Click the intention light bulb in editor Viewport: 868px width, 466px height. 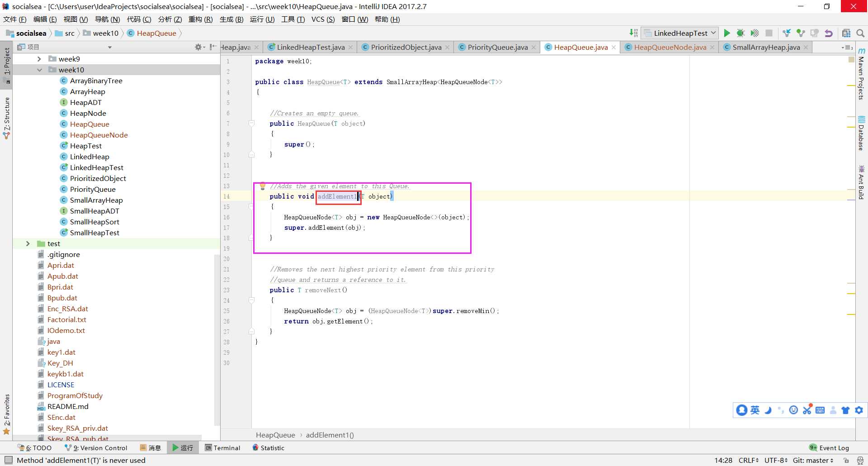pos(262,186)
